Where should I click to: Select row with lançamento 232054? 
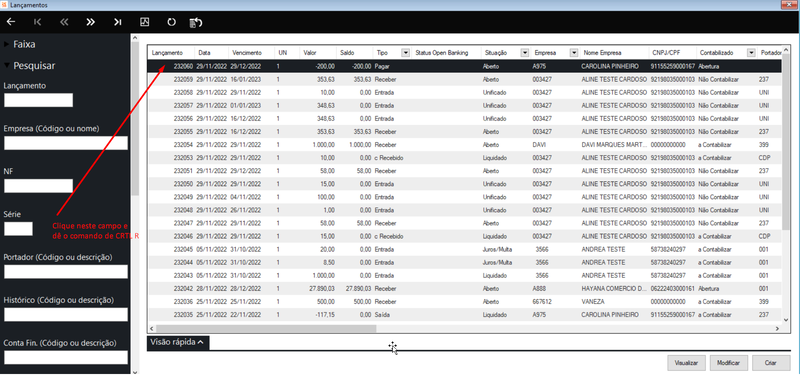click(464, 144)
